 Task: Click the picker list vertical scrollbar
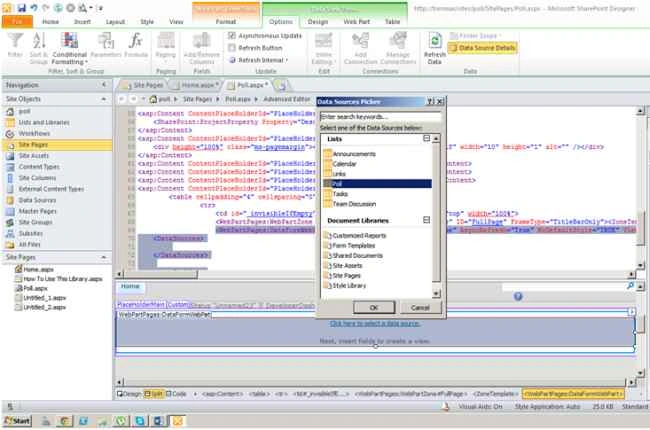point(436,216)
